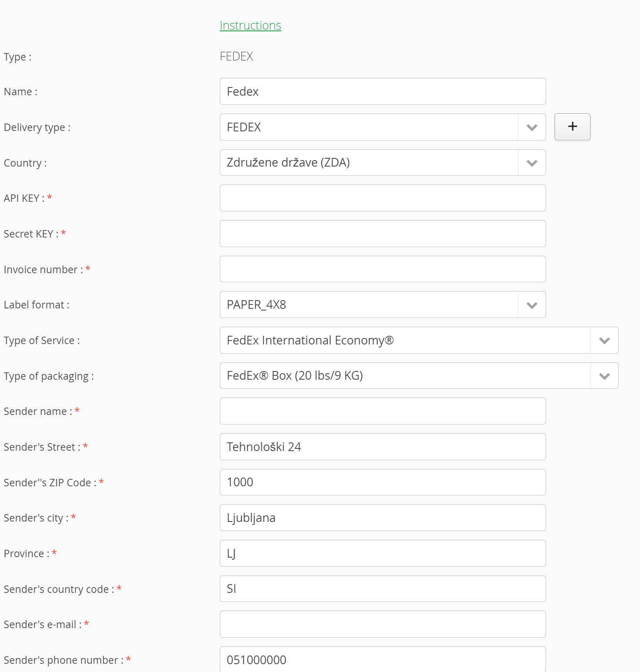640x672 pixels.
Task: Click the Province field containing LJ
Action: pyautogui.click(x=382, y=553)
